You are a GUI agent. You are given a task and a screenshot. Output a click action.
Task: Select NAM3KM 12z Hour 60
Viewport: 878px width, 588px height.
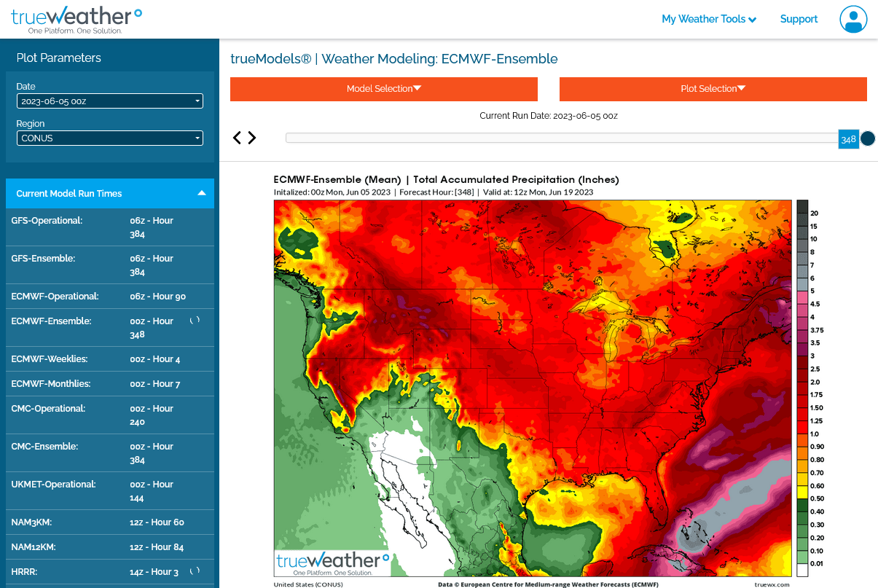tap(110, 522)
